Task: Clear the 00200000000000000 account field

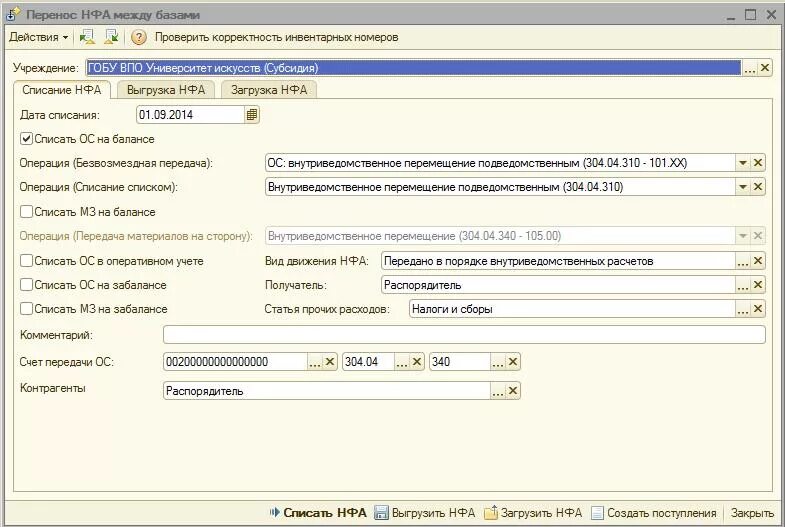Action: tap(329, 362)
